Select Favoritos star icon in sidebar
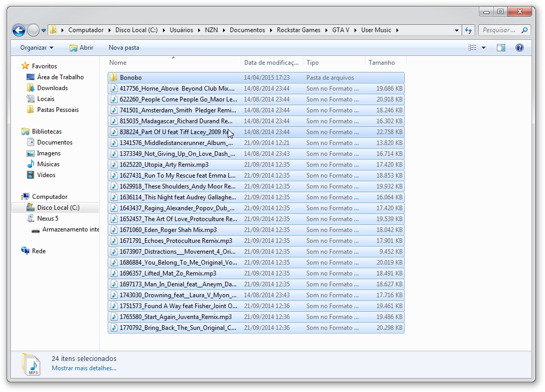The height and width of the screenshot is (392, 545). (25, 66)
